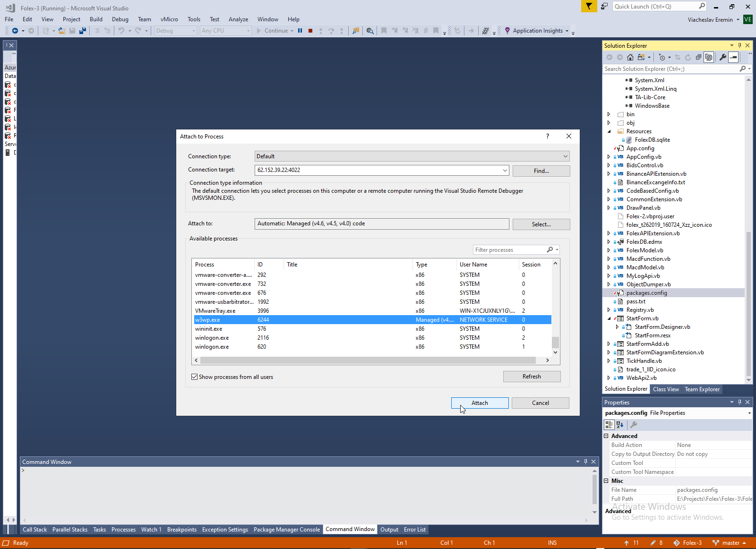The height and width of the screenshot is (549, 756).
Task: Click the Alphabetical sort icon in Properties
Action: (x=620, y=425)
